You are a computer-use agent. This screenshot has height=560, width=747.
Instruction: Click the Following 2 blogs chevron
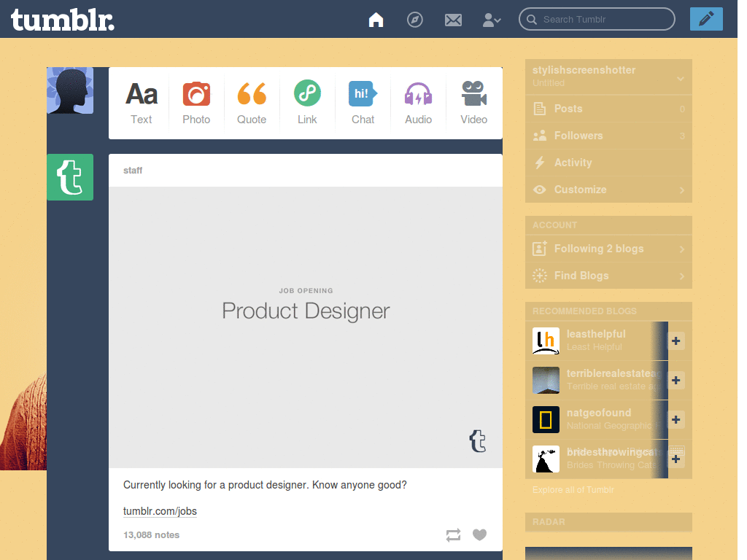click(682, 249)
